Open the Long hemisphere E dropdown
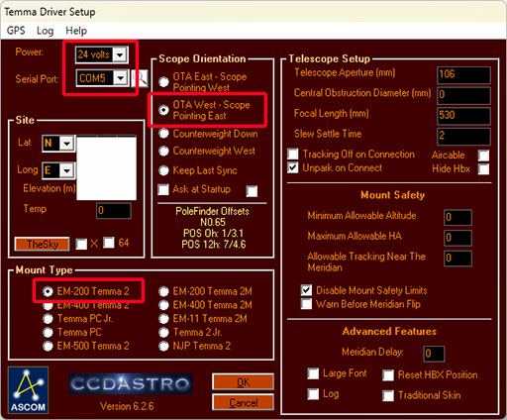The image size is (507, 420). pyautogui.click(x=67, y=170)
